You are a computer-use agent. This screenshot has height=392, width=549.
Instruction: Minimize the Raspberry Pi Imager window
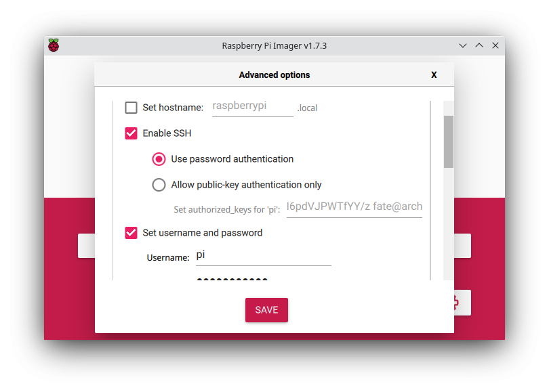[x=463, y=45]
